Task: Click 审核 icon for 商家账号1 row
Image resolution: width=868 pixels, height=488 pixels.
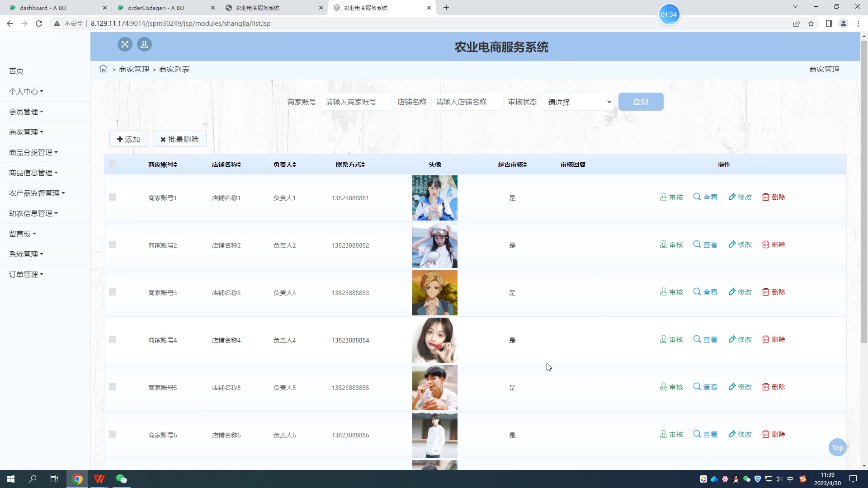Action: coord(664,197)
